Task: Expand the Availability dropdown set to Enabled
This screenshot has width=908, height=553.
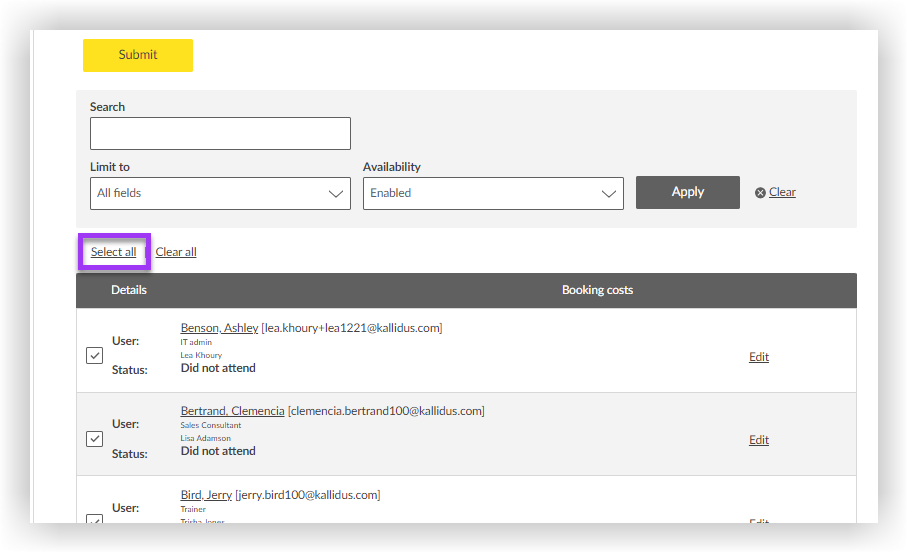Action: [493, 194]
